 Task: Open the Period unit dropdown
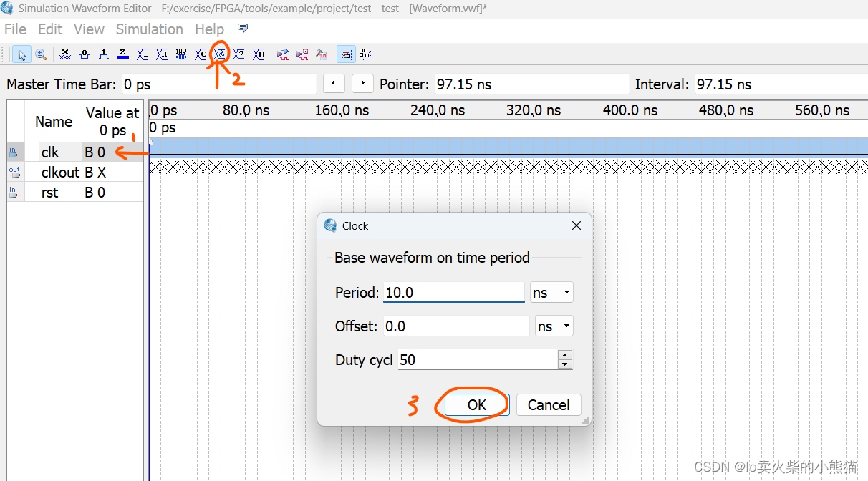click(x=551, y=293)
